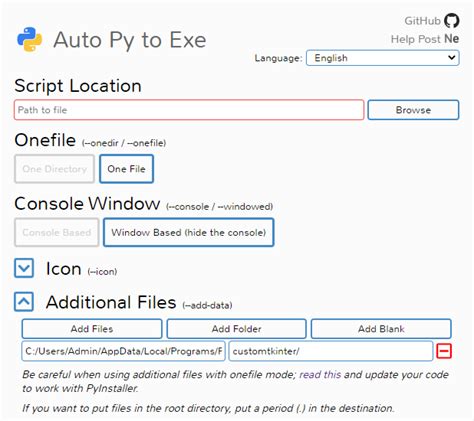Click the Additional Files heading text

[x=111, y=302]
